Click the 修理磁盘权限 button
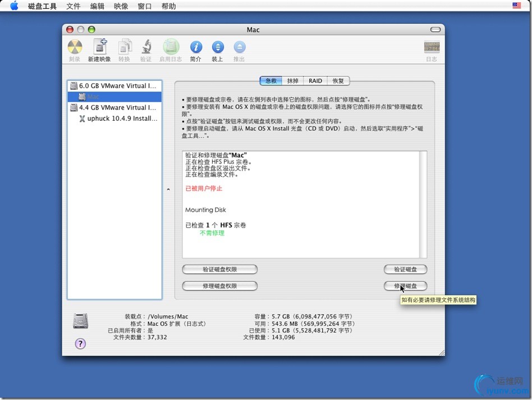Screen dimensions: 532x400 click(x=219, y=286)
